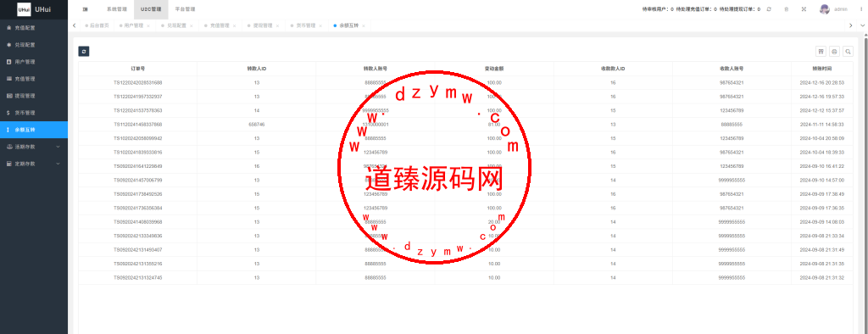Click the search magnifier icon above table

pyautogui.click(x=848, y=52)
